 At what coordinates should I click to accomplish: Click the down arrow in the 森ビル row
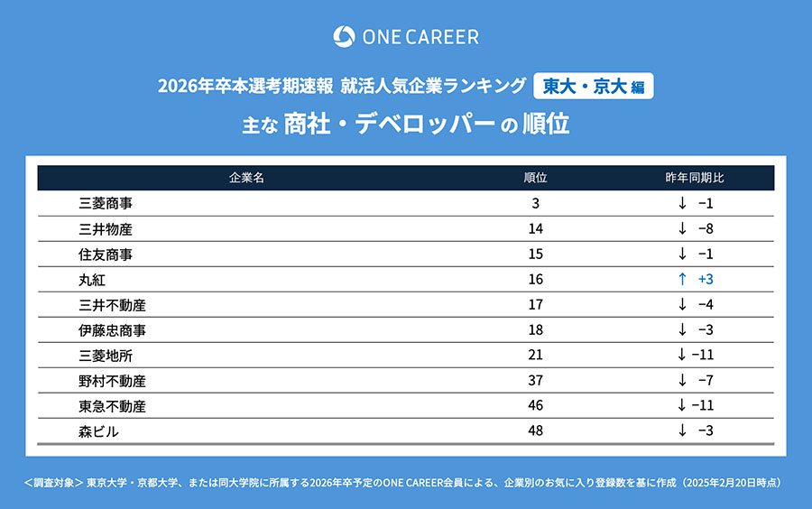(x=682, y=431)
